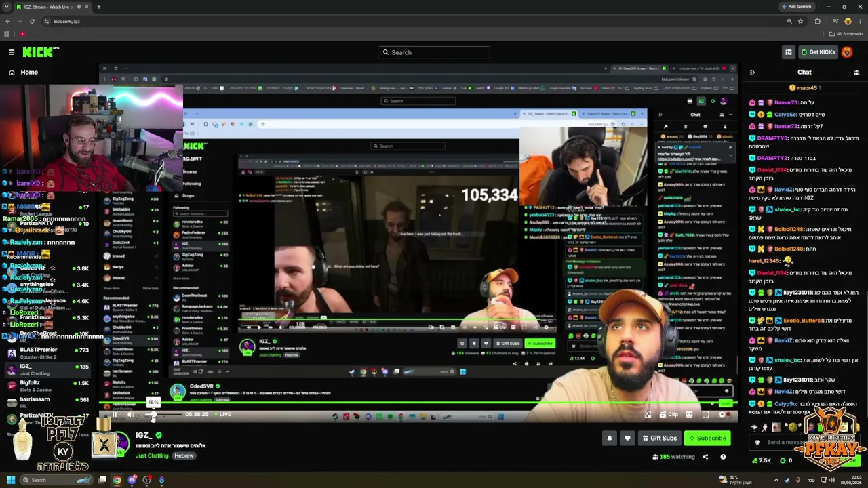
Task: Close the IGZ_ Stream browser tab
Action: coord(87,7)
